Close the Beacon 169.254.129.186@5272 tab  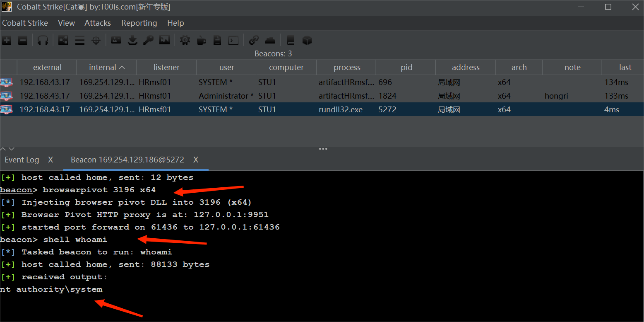(196, 160)
